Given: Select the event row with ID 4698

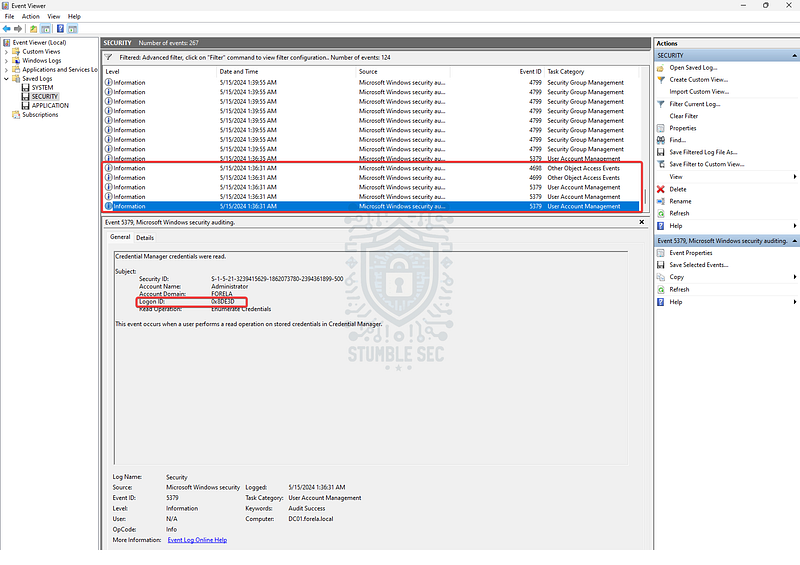Looking at the screenshot, I should pos(371,168).
